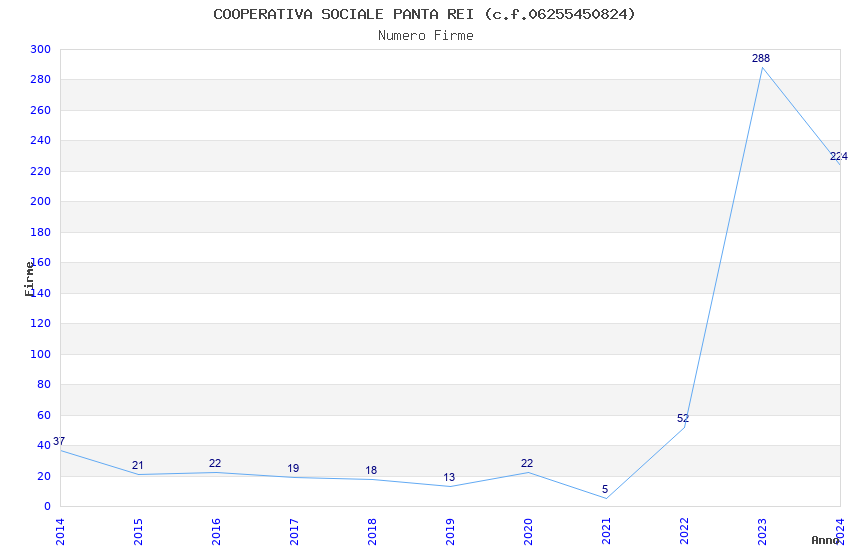850x550 pixels.
Task: Click the 240 y-axis tick label
Action: 41,140
